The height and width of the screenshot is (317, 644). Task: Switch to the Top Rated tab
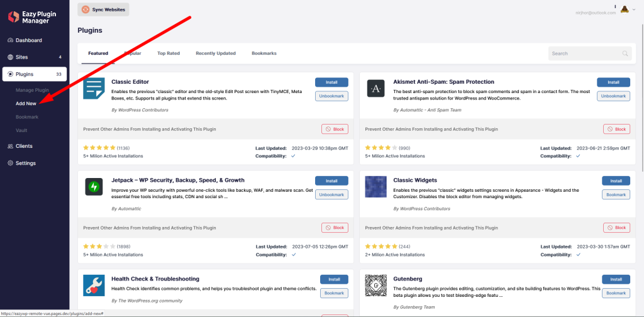(169, 53)
